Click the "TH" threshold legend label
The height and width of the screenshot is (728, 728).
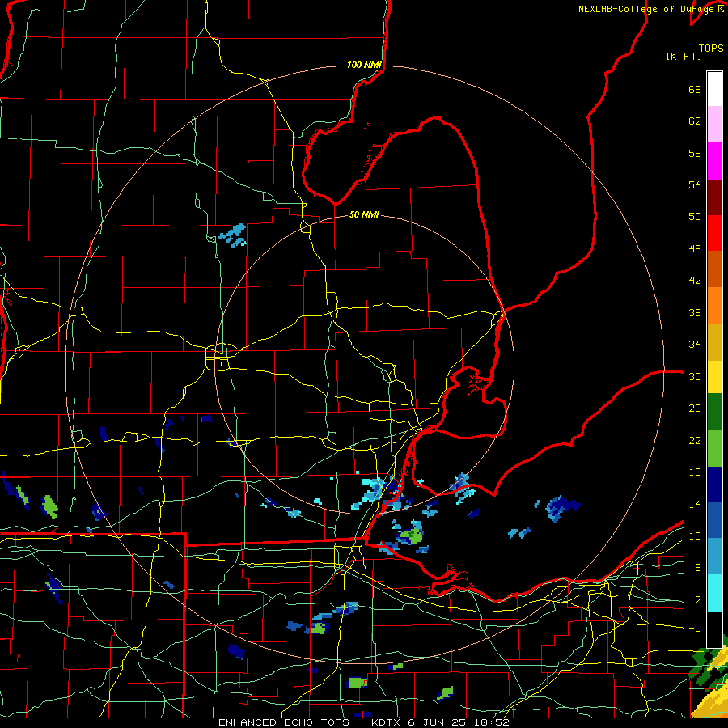click(x=695, y=632)
